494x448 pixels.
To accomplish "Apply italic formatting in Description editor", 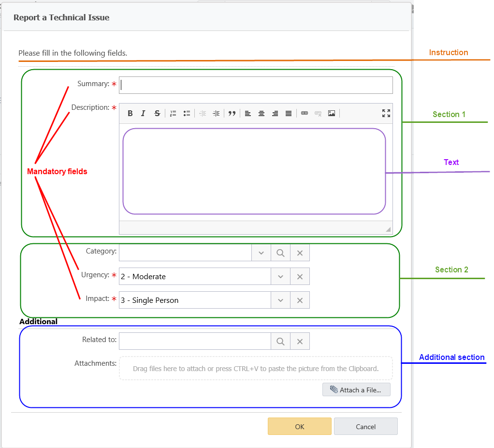I will point(143,113).
